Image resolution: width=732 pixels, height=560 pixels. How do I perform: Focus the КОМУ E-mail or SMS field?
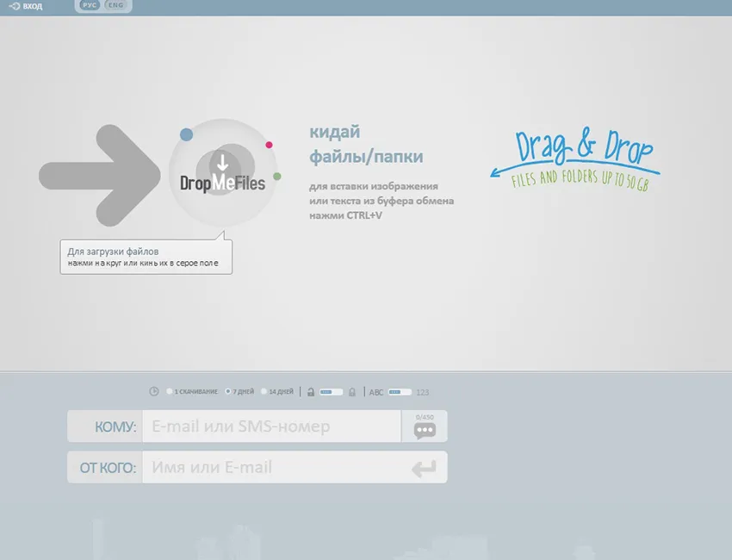(271, 426)
